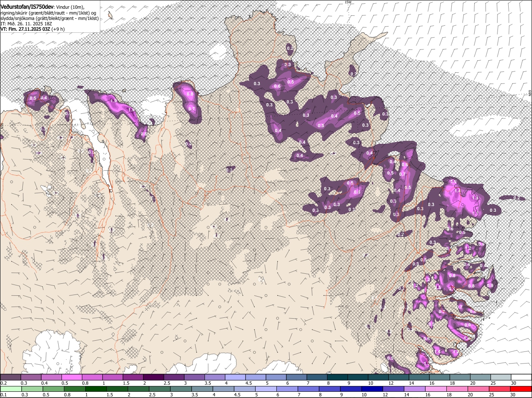
Task: Pick the lower legend swatch between 0.5 and 0.8
Action: point(53,389)
